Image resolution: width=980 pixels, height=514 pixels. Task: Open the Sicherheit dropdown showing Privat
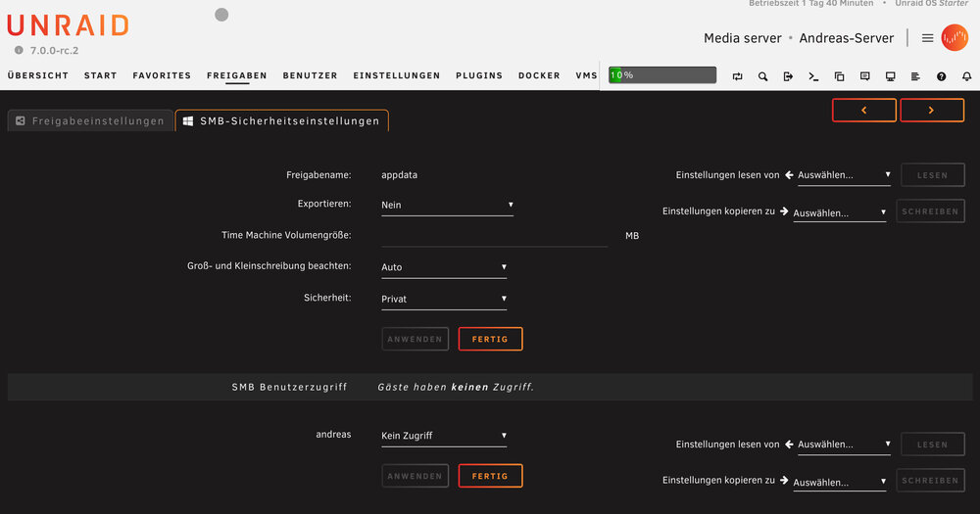(x=444, y=300)
